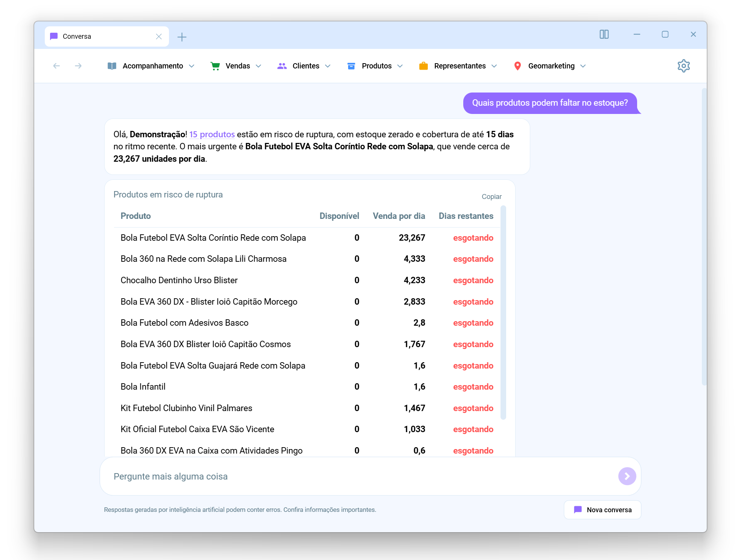Expand the Vendas dropdown chevron
Viewport: 747px width, 560px height.
click(x=258, y=66)
